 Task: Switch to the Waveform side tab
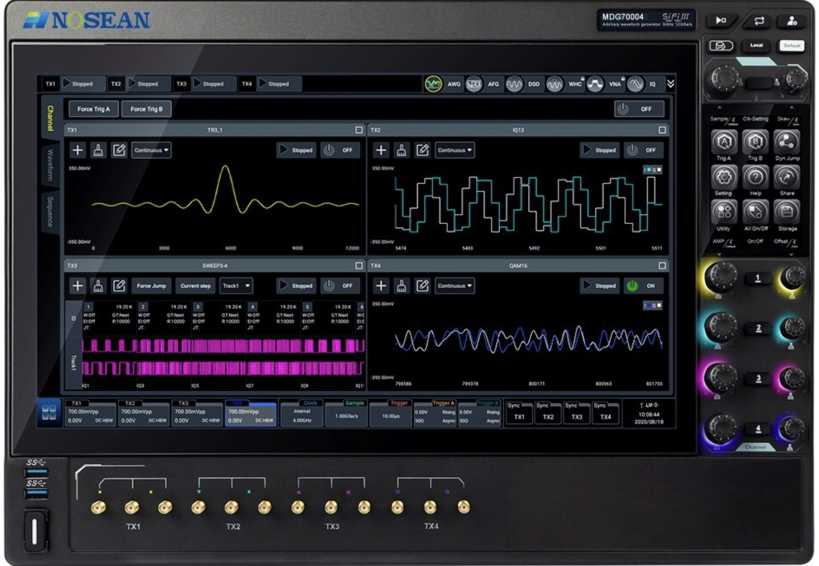[50, 166]
